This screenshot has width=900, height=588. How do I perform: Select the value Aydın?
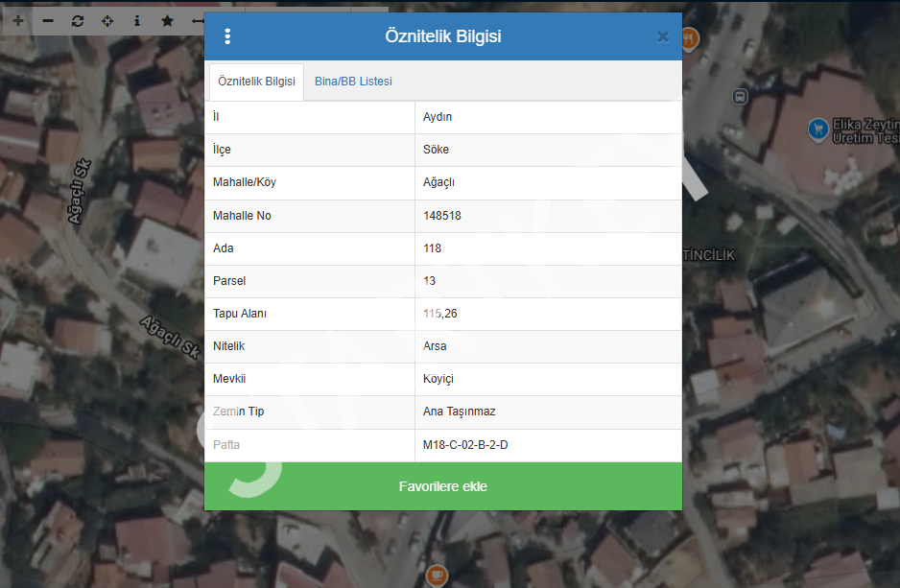(438, 117)
